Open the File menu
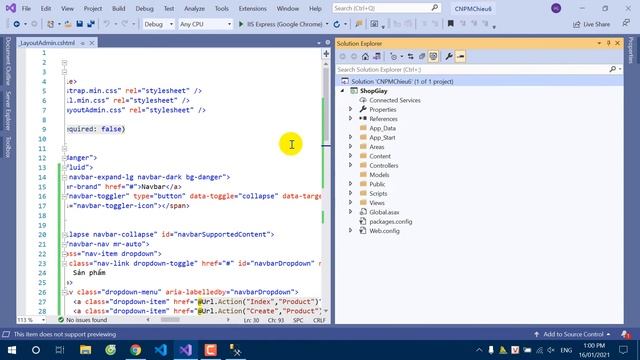Viewport: 640px width, 360px height. pyautogui.click(x=26, y=9)
